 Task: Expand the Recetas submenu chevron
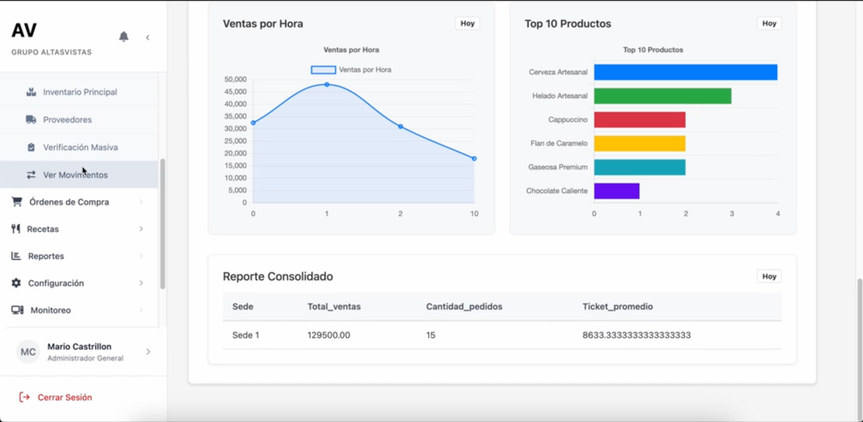point(141,229)
